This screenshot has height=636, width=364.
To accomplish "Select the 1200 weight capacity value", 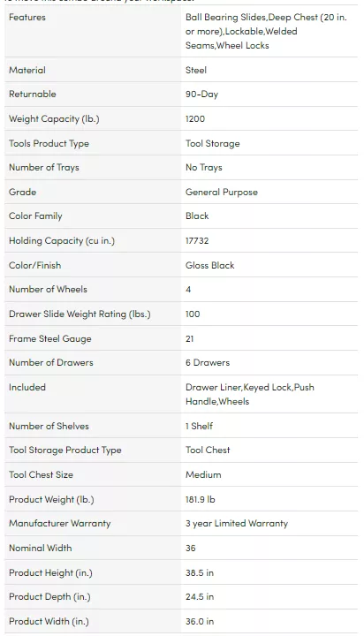I will coord(195,119).
